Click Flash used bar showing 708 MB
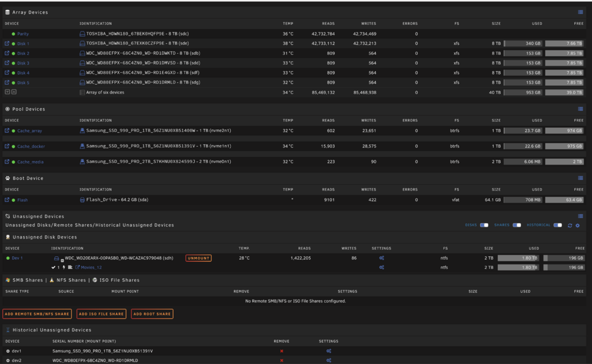 [523, 199]
